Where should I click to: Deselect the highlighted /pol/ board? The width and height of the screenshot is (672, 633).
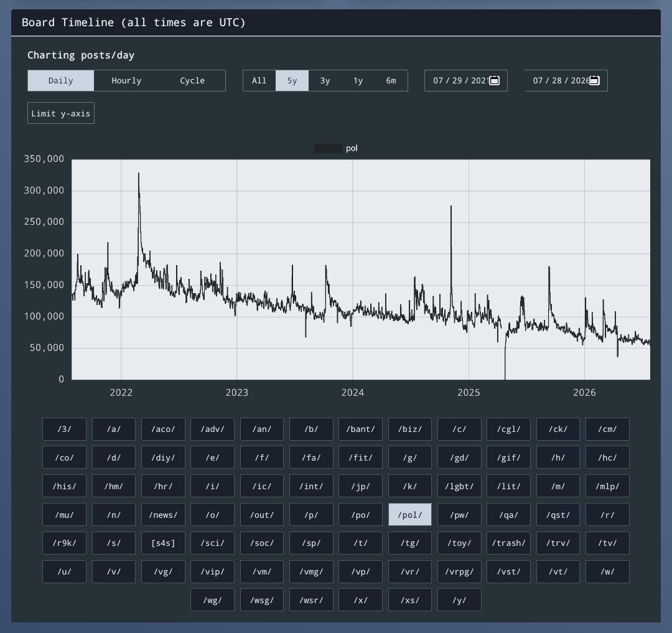(409, 515)
